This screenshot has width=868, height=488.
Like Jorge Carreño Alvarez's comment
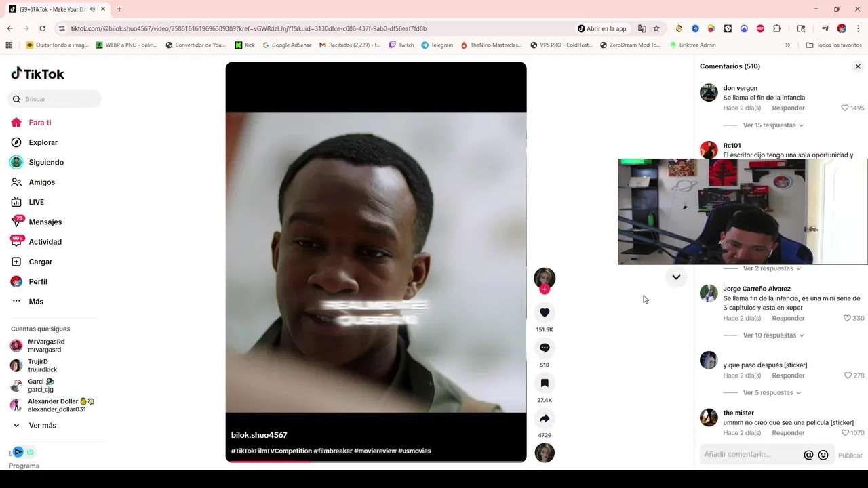[x=847, y=318]
